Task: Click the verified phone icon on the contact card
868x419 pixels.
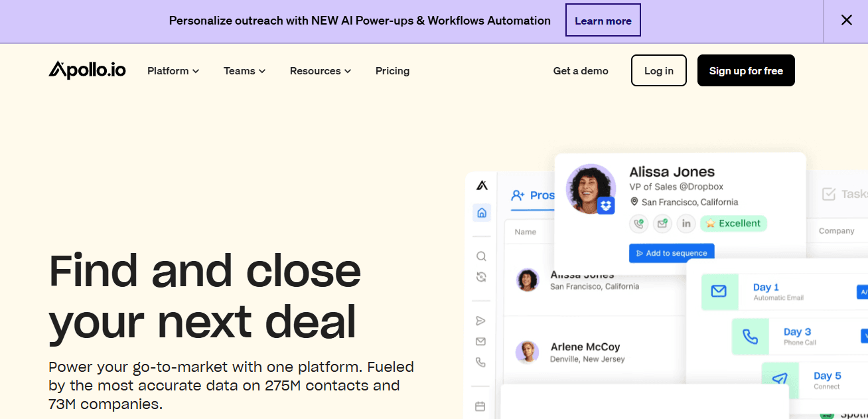Action: (638, 224)
